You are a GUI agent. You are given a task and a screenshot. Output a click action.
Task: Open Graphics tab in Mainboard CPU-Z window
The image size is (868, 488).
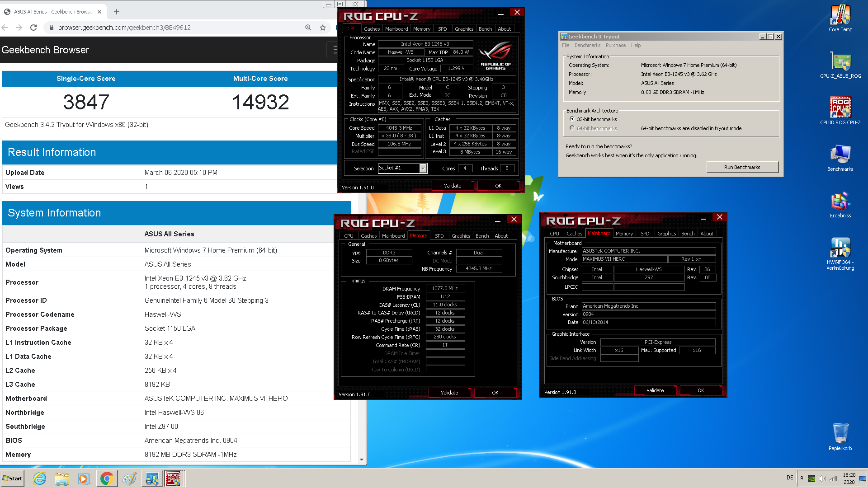click(x=666, y=234)
